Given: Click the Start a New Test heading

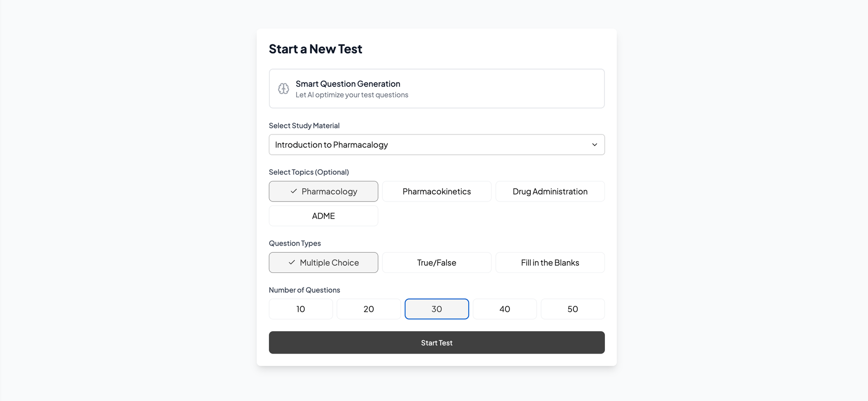Looking at the screenshot, I should (x=315, y=49).
